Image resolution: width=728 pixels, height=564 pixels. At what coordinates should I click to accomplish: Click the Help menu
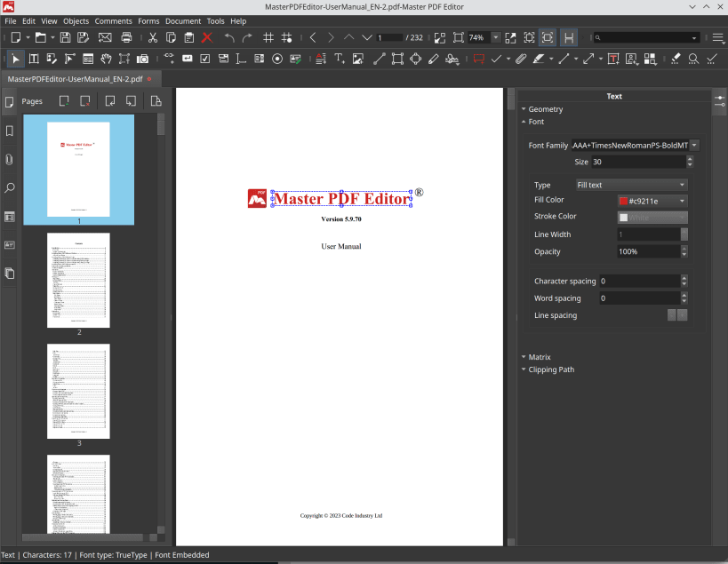click(238, 20)
